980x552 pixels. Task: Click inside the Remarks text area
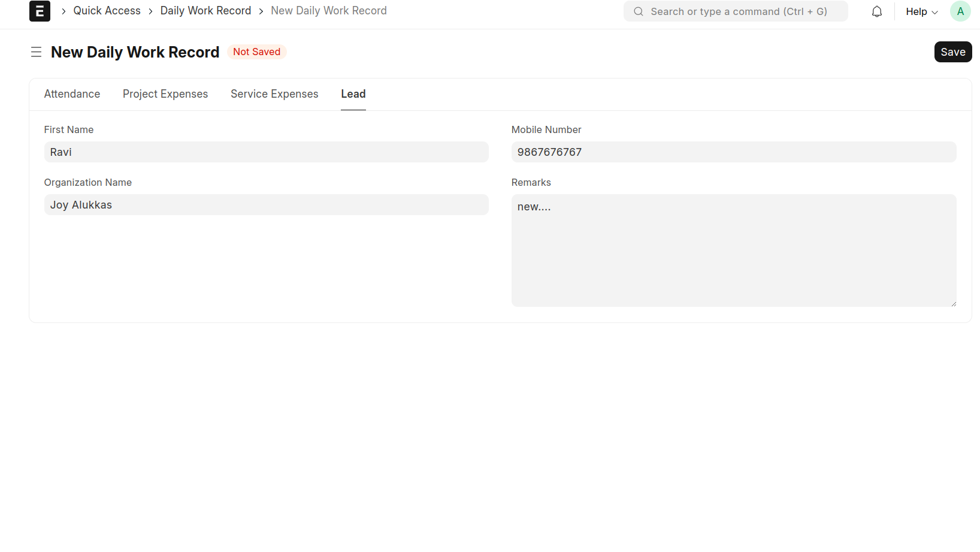coord(733,251)
